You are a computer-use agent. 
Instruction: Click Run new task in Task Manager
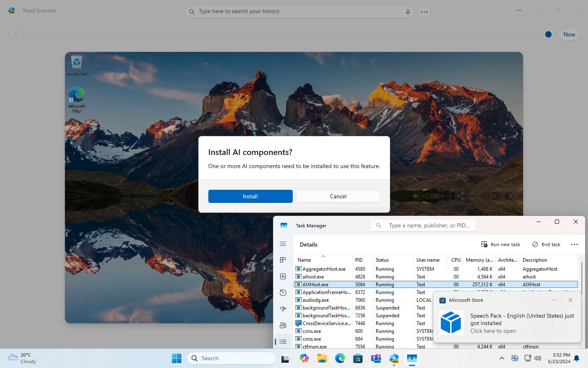point(501,245)
